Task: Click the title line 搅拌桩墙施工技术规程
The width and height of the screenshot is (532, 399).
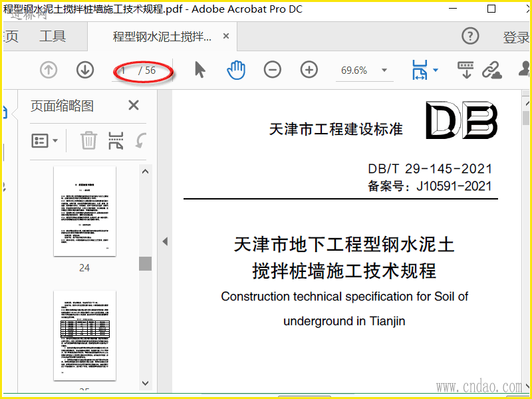Action: pyautogui.click(x=344, y=271)
